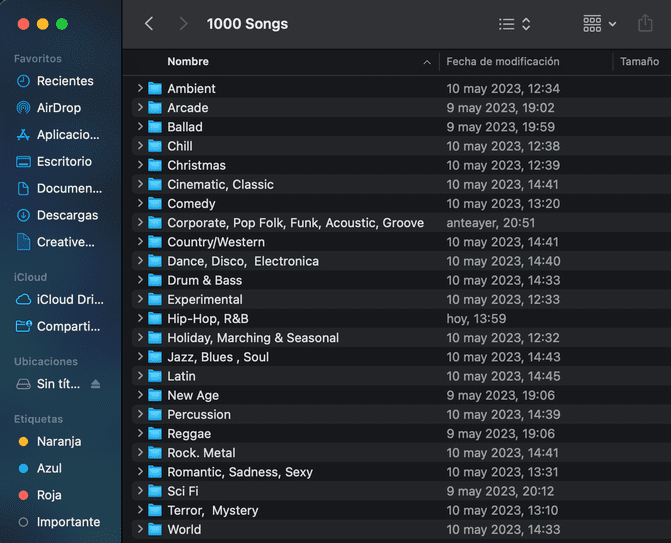Select the Escritorio sidebar item
This screenshot has width=671, height=543.
tap(64, 161)
